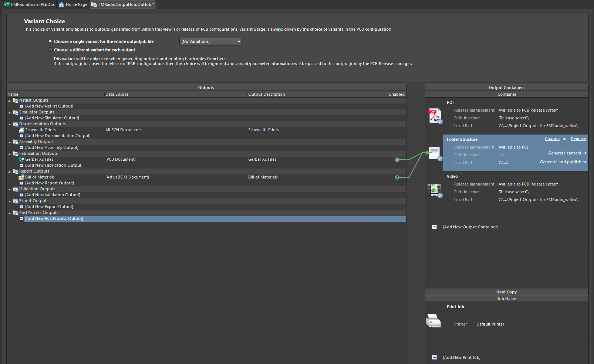
Task: Click the Assembly Outputs folder icon
Action: point(16,142)
